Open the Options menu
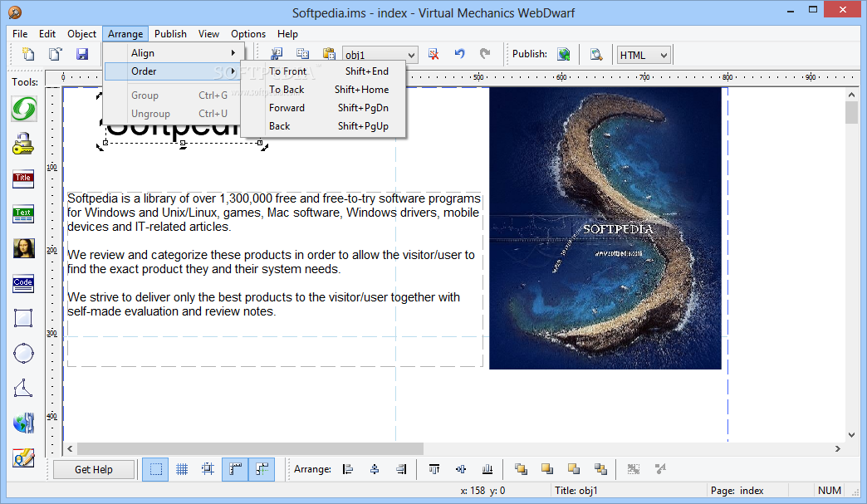This screenshot has width=867, height=504. pos(248,34)
